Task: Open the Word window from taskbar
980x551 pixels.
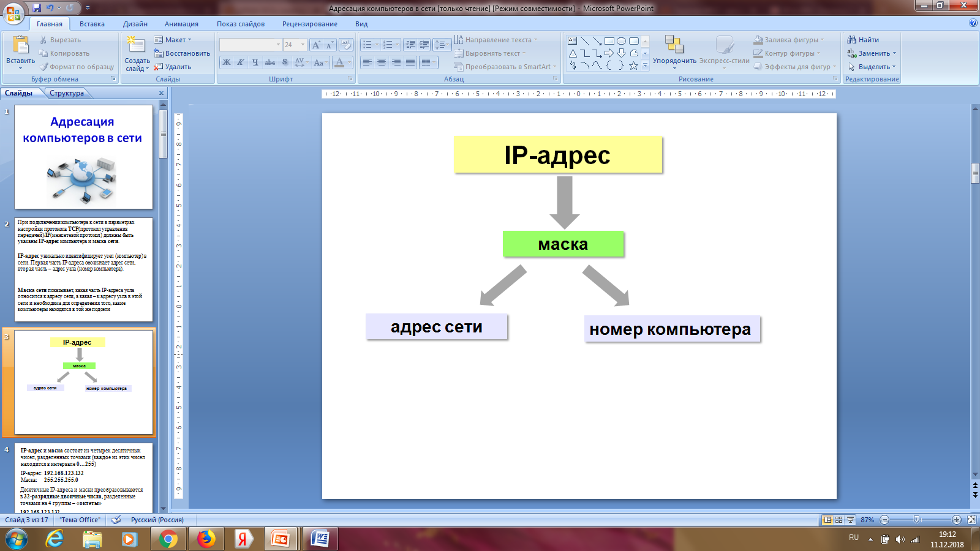Action: [x=320, y=539]
